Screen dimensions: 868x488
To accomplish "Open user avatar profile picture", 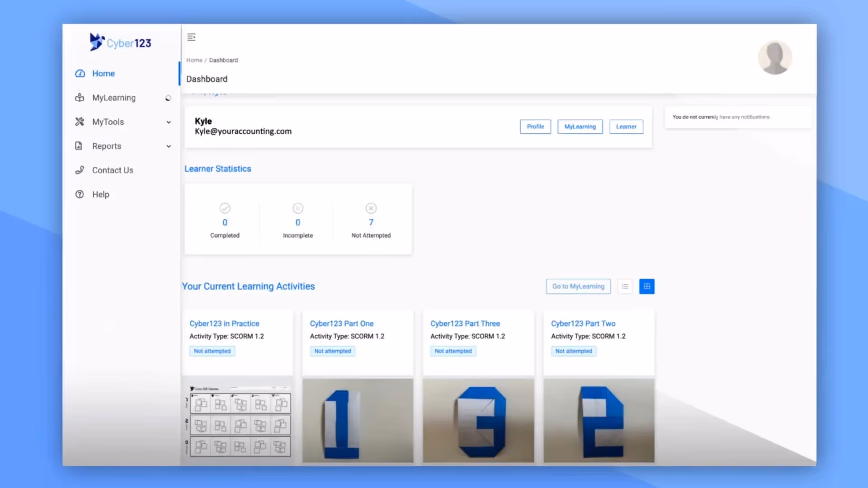I will 774,57.
